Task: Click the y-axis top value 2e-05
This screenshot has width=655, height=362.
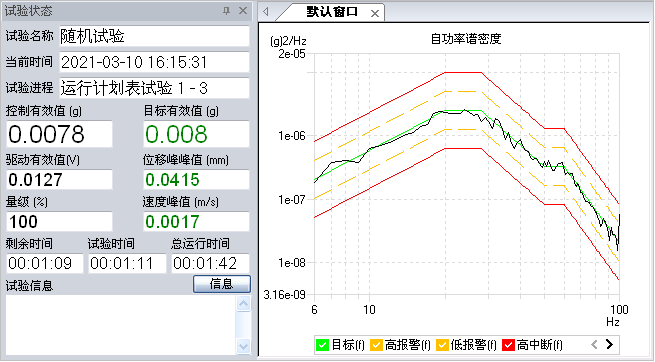Action: pos(292,54)
